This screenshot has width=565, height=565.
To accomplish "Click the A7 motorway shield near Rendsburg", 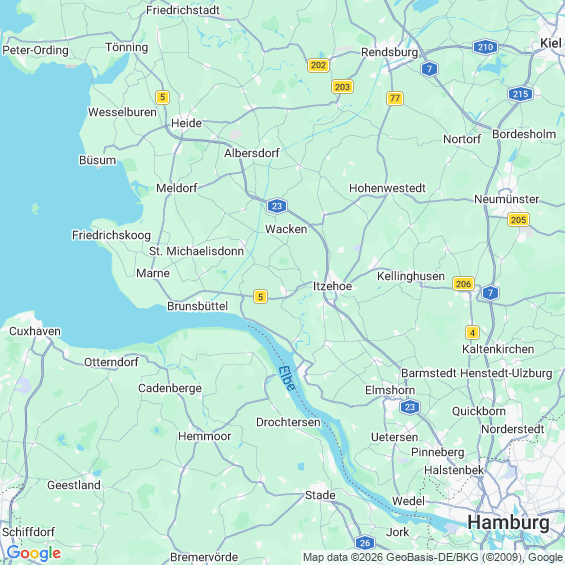I will point(429,69).
